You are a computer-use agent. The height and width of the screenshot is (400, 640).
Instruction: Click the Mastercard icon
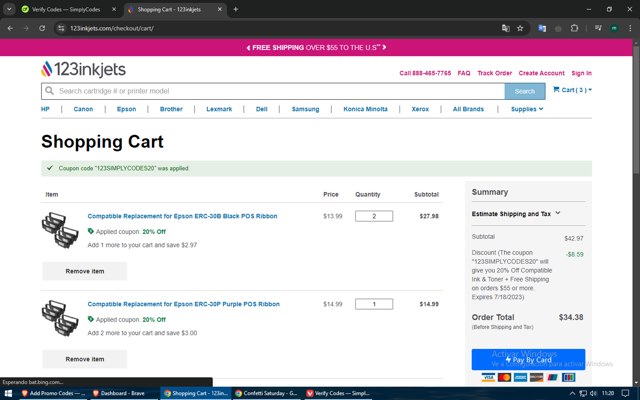coord(504,378)
